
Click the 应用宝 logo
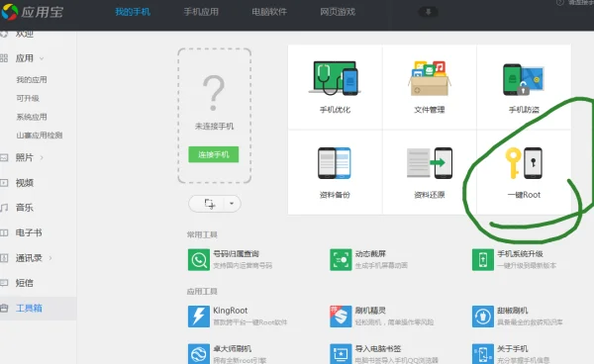tap(32, 12)
